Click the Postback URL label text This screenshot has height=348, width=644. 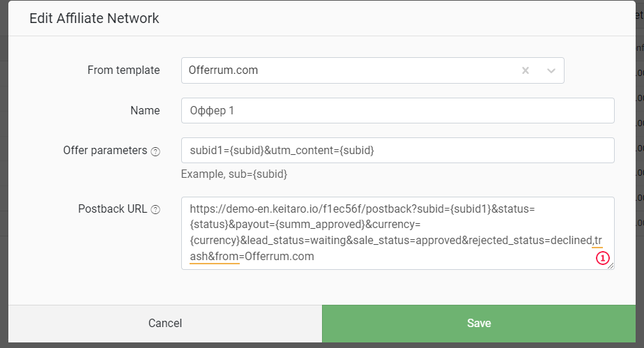(112, 209)
